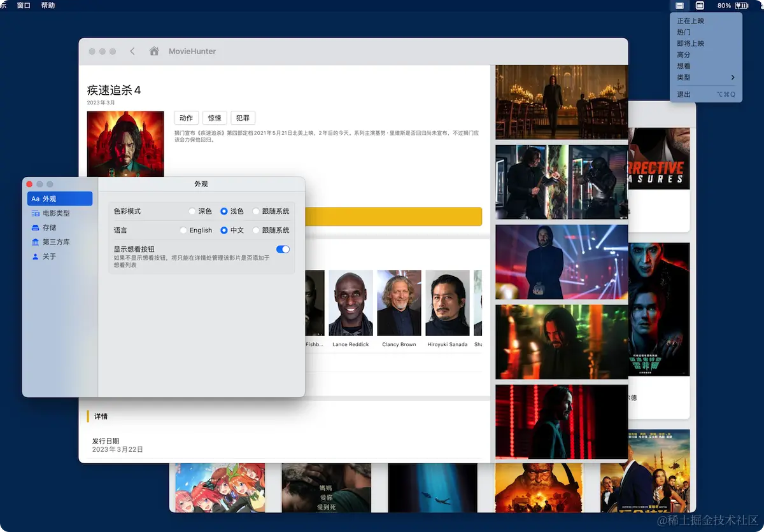Expand the 类型 submenu arrow
The height and width of the screenshot is (532, 764).
click(x=732, y=78)
